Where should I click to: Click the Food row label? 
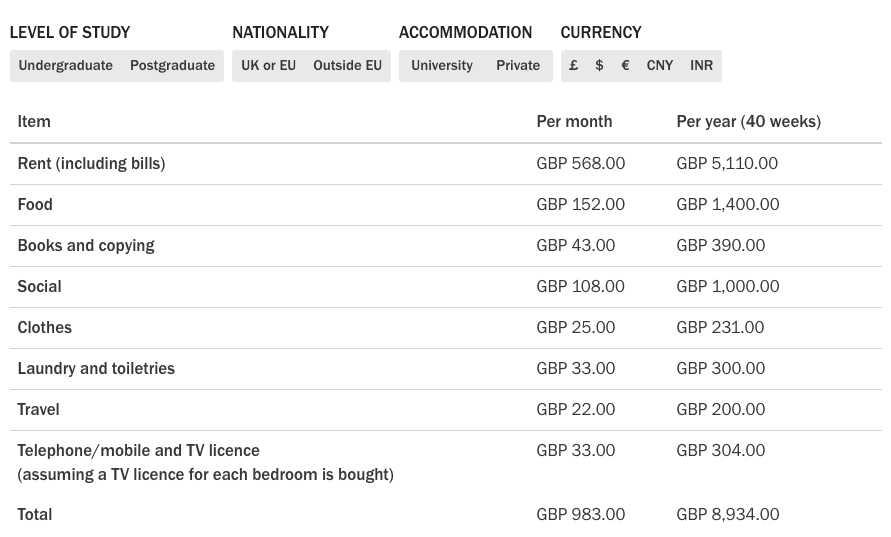point(35,205)
